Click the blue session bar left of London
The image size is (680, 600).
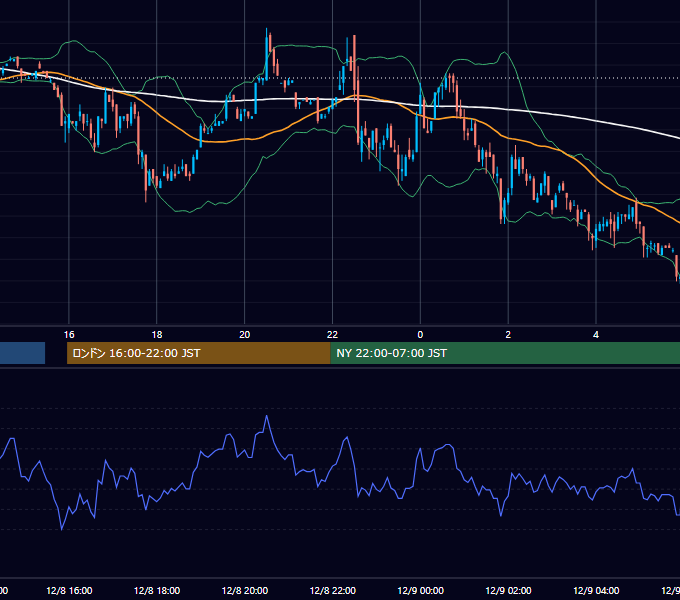[23, 353]
